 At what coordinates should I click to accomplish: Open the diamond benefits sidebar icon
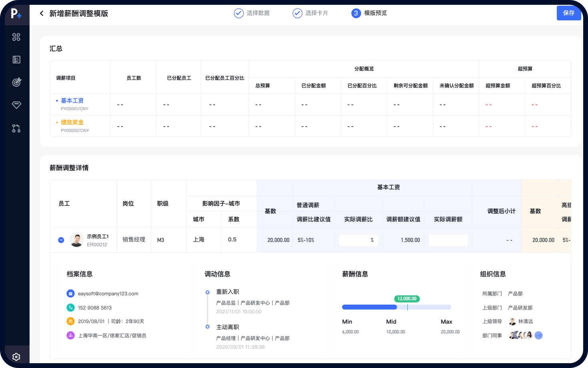coord(16,105)
